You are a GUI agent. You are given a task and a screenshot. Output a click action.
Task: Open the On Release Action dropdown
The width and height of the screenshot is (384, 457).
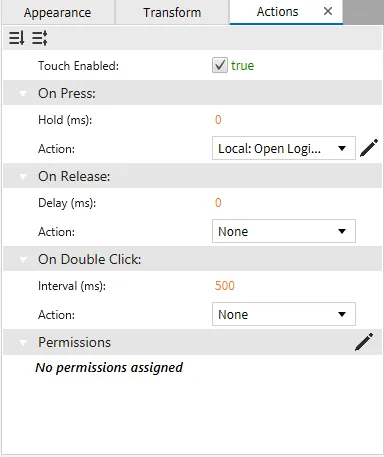pyautogui.click(x=284, y=231)
